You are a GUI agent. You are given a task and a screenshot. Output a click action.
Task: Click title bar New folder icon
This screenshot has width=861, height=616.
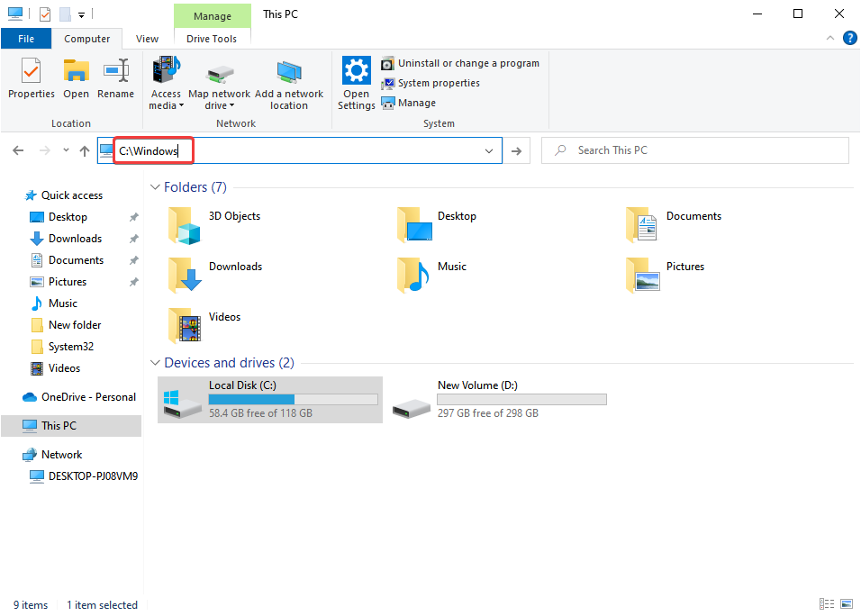point(65,14)
